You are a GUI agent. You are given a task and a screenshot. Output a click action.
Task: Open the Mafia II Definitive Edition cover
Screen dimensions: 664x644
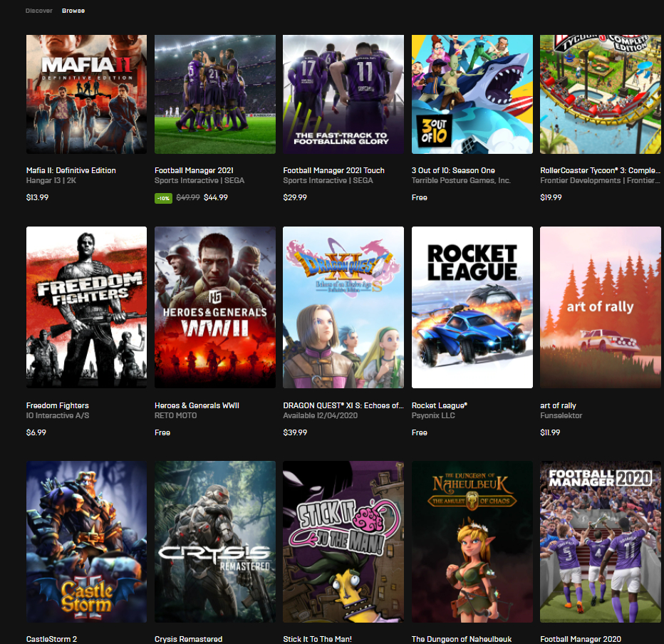point(86,94)
